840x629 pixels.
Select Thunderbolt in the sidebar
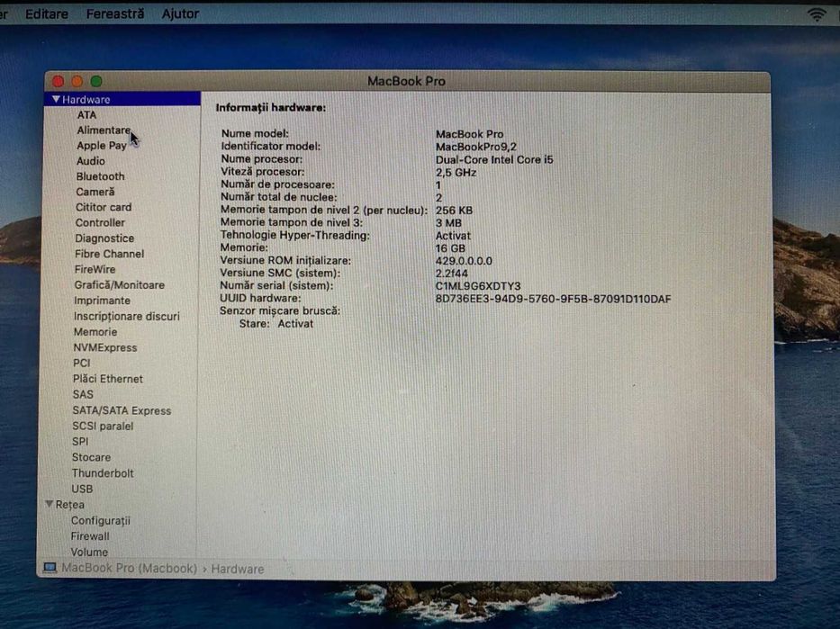pos(103,473)
